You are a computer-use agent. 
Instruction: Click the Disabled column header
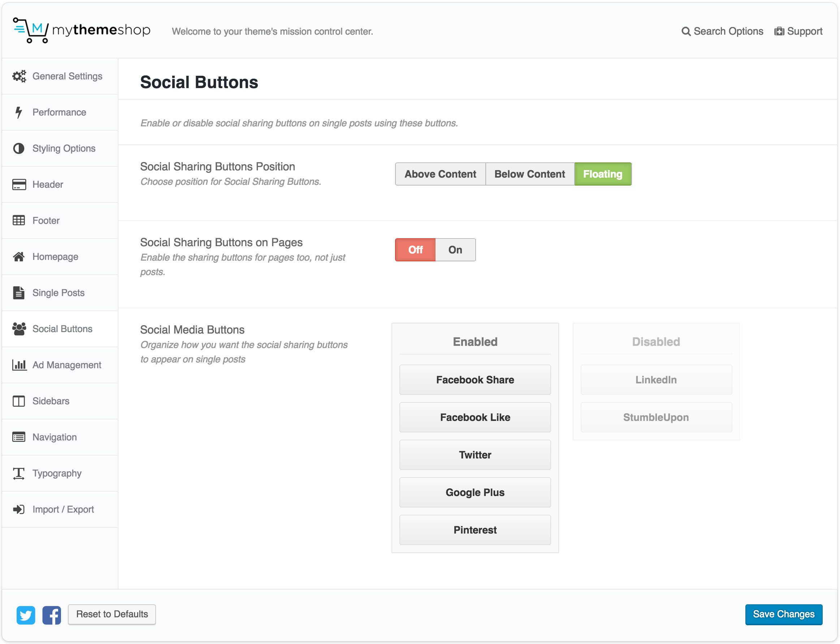656,342
